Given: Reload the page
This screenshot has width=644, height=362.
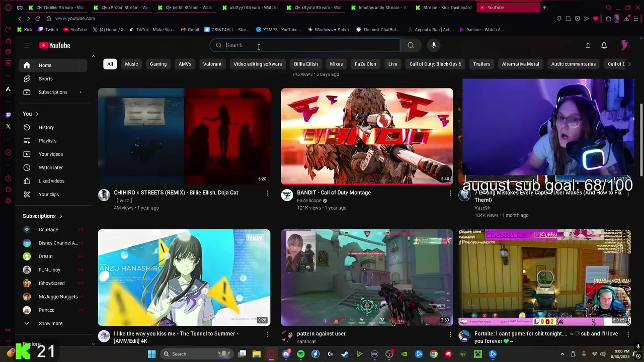Looking at the screenshot, I should coord(38,19).
